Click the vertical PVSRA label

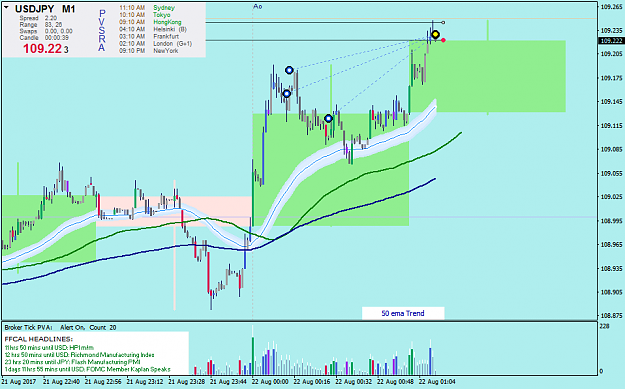tap(102, 31)
